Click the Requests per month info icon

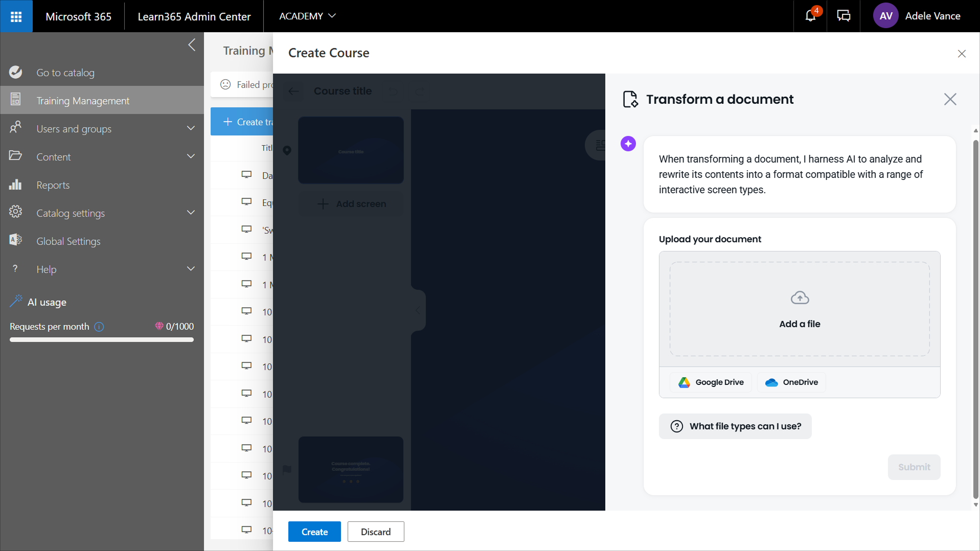[x=99, y=327]
